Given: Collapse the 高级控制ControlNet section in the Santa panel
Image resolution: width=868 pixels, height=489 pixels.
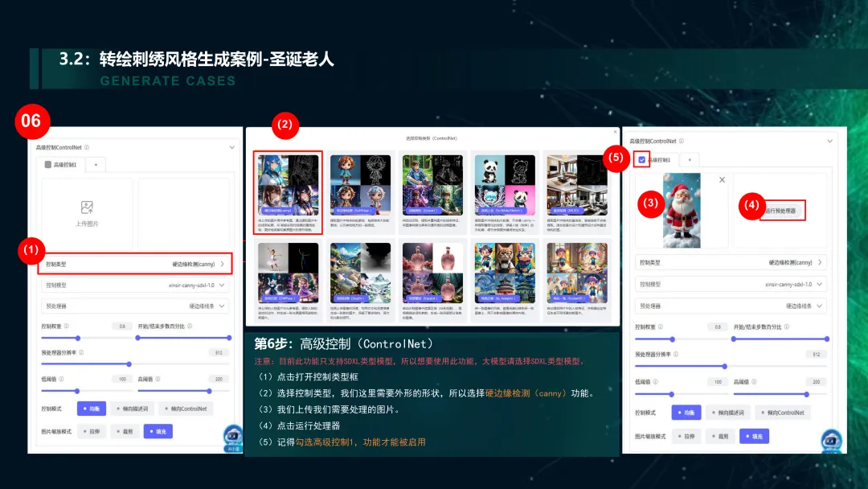Looking at the screenshot, I should point(829,142).
